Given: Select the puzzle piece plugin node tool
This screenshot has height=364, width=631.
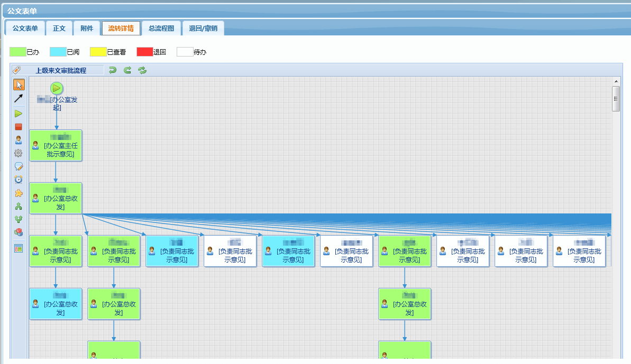Looking at the screenshot, I should click(19, 193).
